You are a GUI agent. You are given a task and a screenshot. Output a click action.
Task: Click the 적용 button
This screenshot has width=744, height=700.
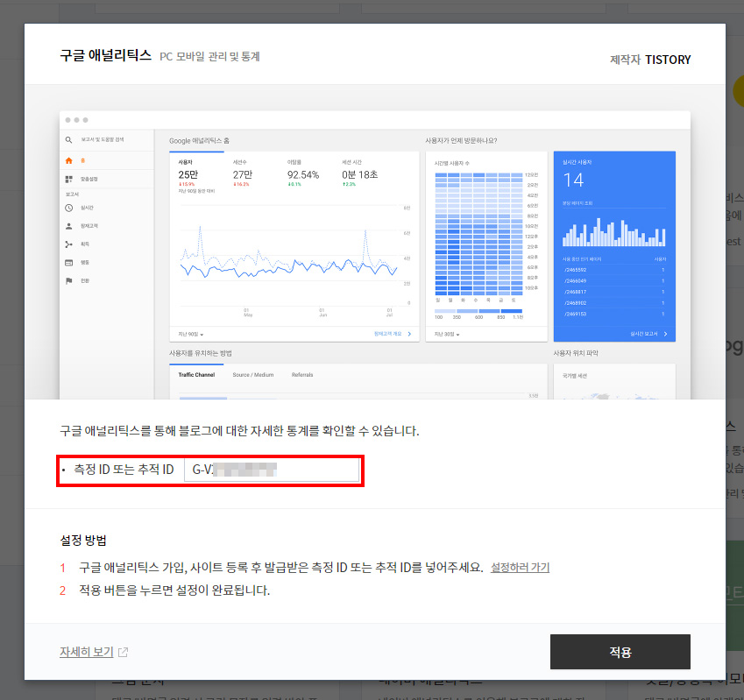click(620, 652)
